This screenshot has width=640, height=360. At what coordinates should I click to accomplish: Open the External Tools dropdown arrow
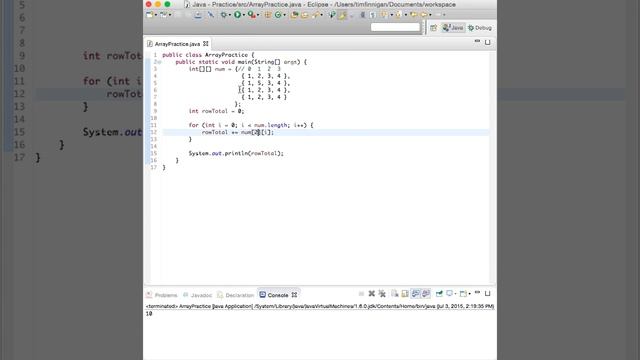[258, 15]
